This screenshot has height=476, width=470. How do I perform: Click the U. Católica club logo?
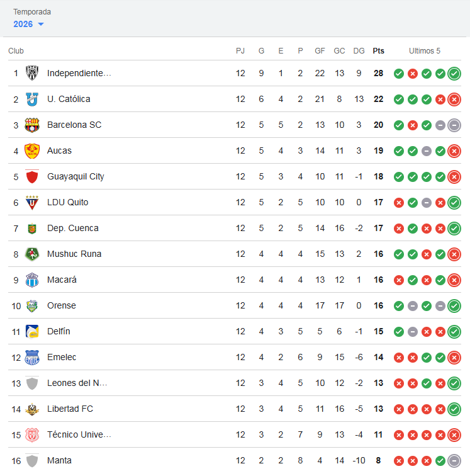pos(32,99)
